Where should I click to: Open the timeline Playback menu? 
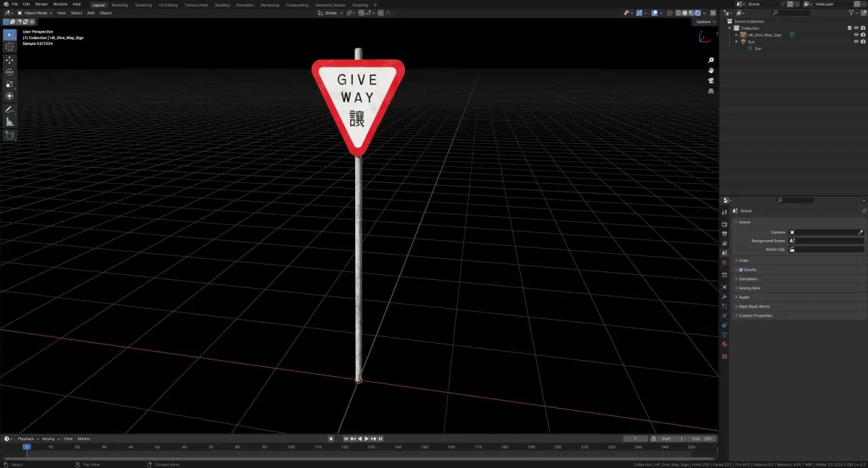pyautogui.click(x=27, y=438)
